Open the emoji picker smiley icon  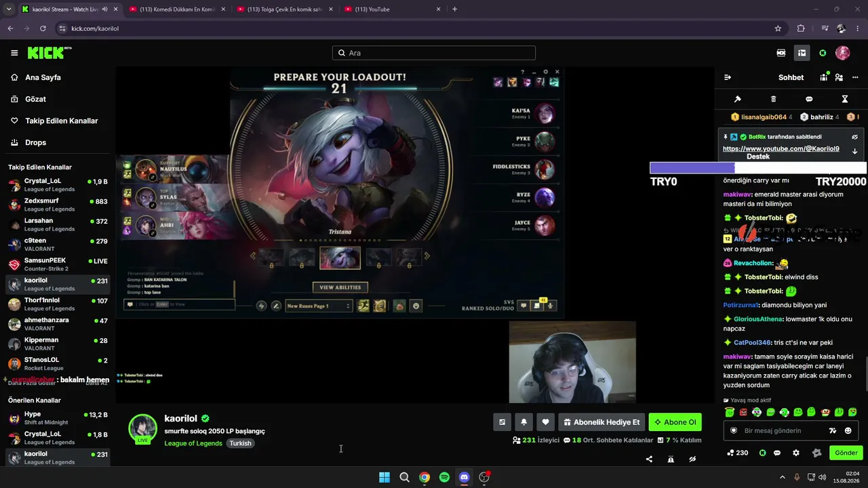(x=848, y=430)
